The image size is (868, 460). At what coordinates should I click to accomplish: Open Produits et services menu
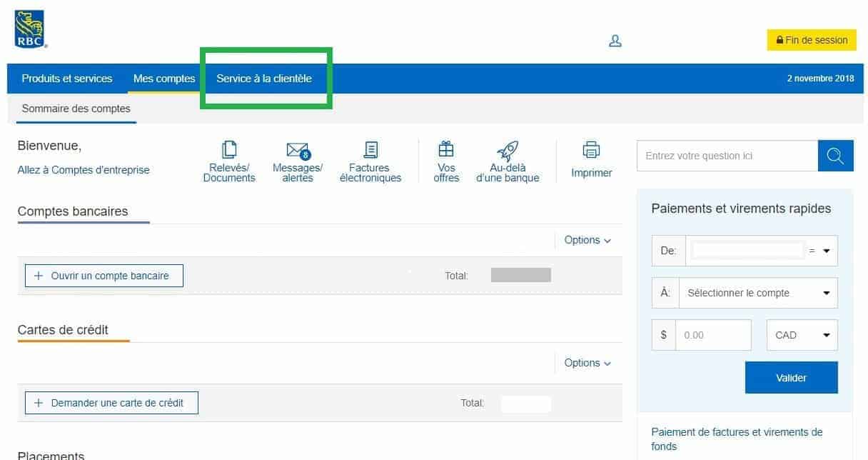pos(67,79)
